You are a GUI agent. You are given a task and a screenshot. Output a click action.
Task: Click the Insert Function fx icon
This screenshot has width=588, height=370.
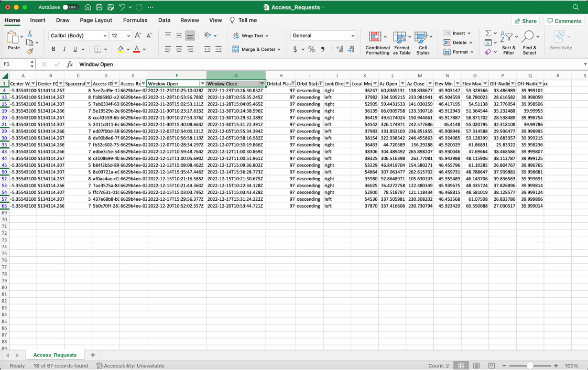pyautogui.click(x=69, y=64)
